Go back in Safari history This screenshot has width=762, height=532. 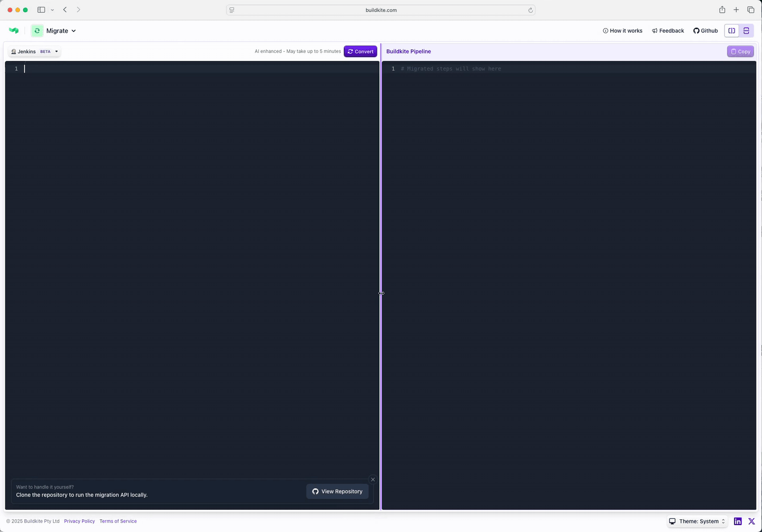pyautogui.click(x=65, y=10)
